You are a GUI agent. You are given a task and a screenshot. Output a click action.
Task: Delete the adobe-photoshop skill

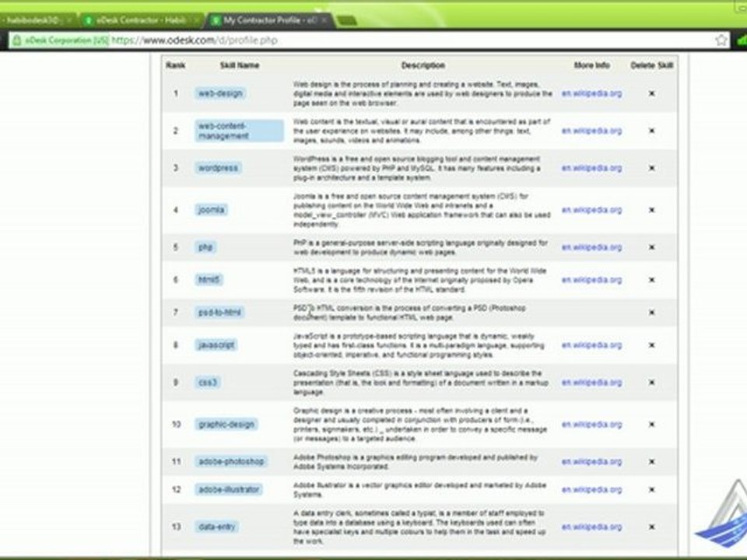[x=652, y=462]
